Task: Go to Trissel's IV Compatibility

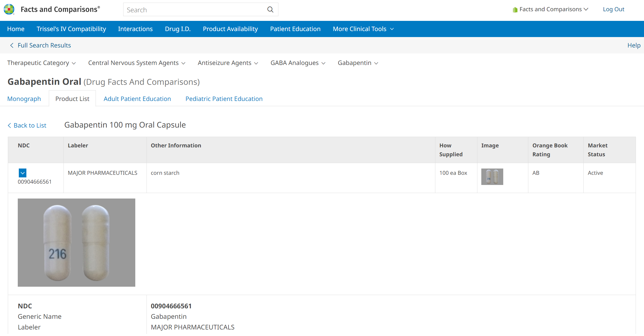Action: point(71,29)
